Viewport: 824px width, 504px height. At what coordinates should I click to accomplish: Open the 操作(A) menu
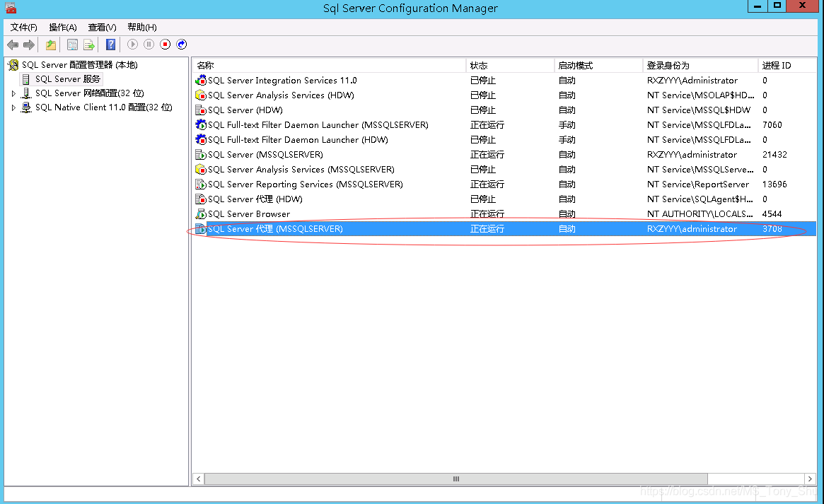click(63, 28)
